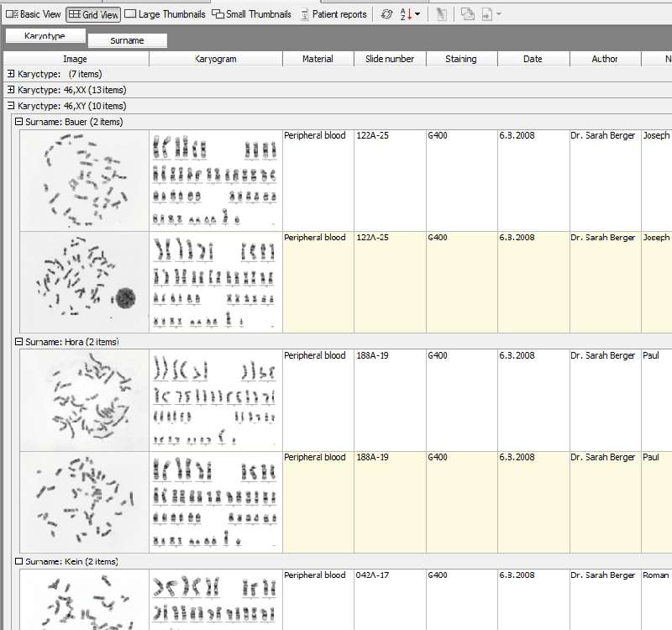Select slide number 042A-17 cell
Viewport: 672px width, 630px height.
372,575
